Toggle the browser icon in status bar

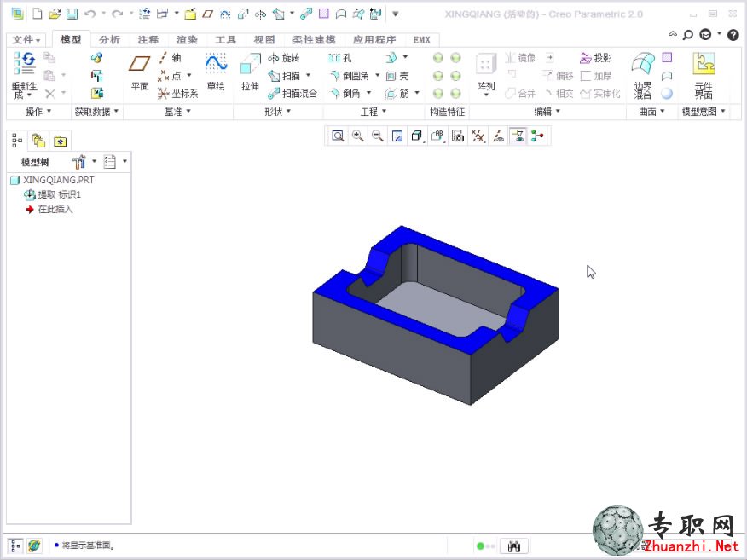coord(34,546)
